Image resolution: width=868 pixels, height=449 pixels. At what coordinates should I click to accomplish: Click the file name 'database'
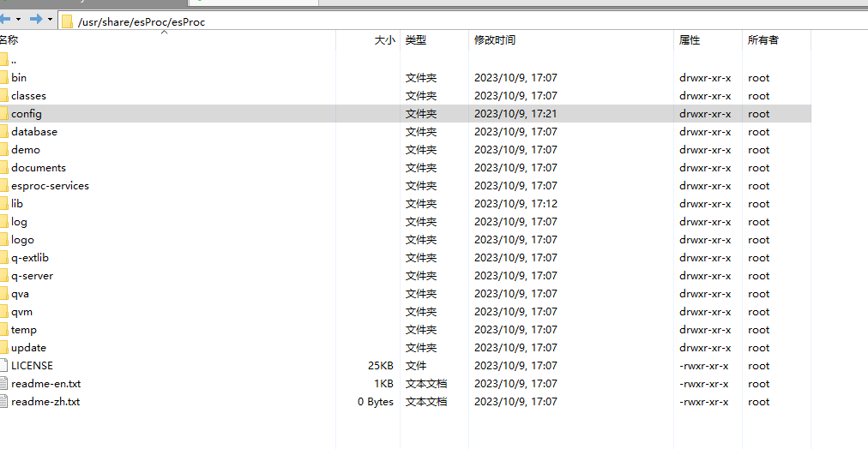(34, 132)
